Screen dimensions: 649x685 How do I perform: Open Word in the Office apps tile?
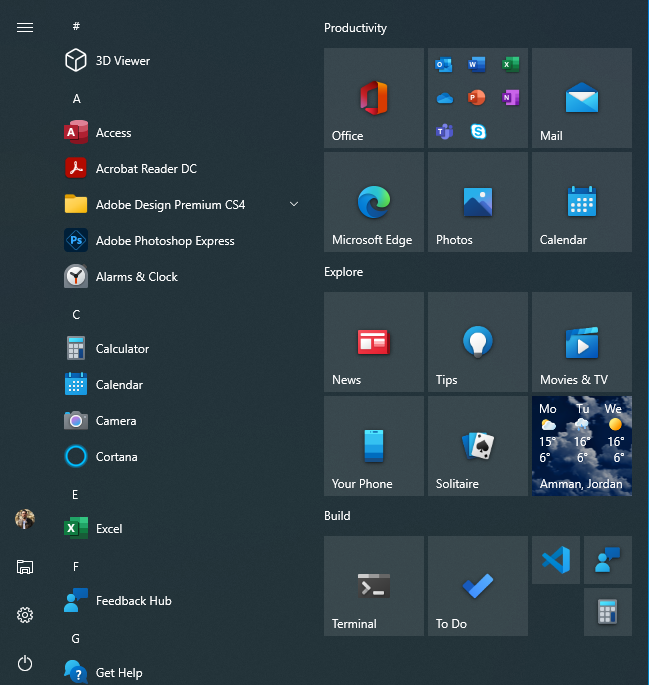click(x=477, y=65)
